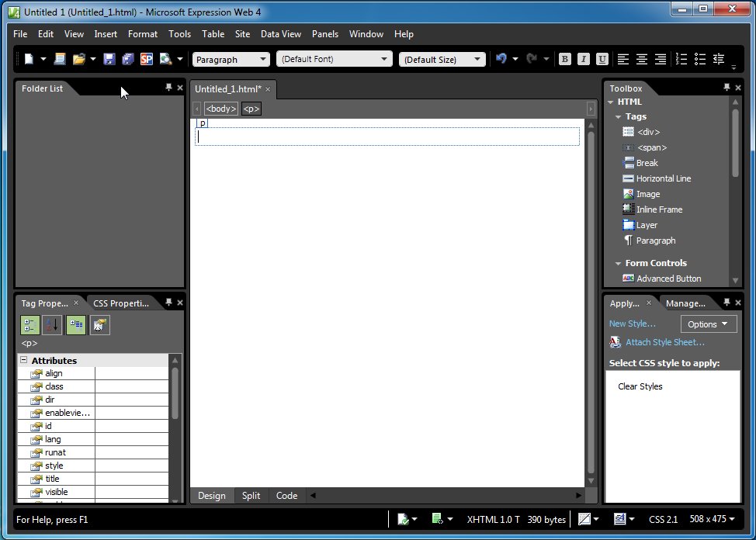The height and width of the screenshot is (540, 756).
Task: Toggle Underline formatting
Action: [x=602, y=59]
